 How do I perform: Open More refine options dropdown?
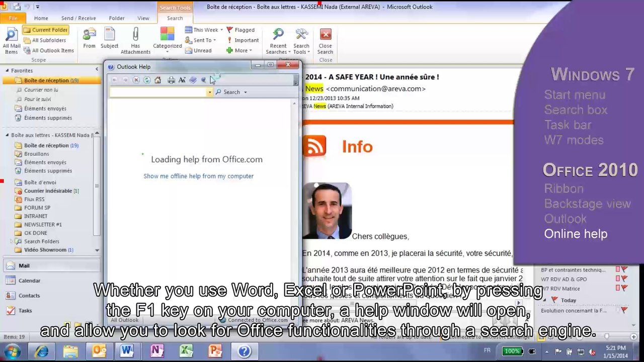click(x=239, y=50)
